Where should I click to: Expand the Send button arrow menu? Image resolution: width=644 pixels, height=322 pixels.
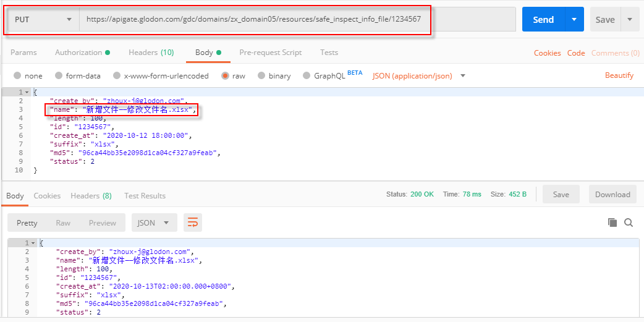(x=574, y=20)
